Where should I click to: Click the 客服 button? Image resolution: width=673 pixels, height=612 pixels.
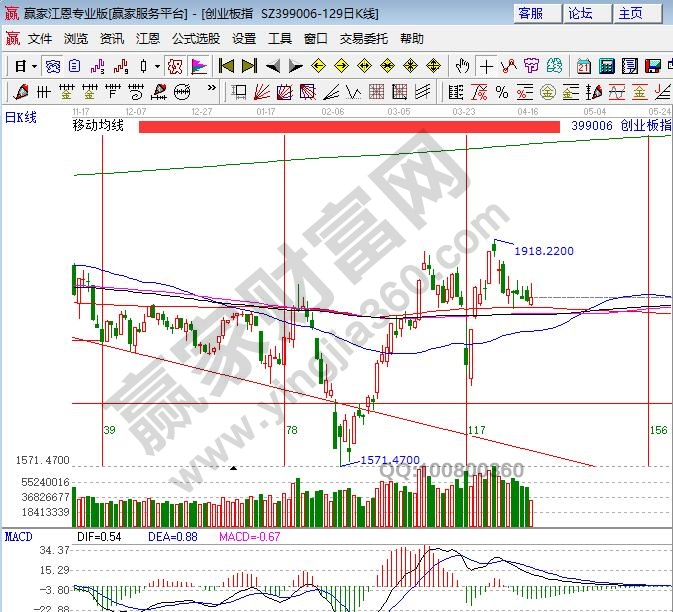[x=530, y=13]
